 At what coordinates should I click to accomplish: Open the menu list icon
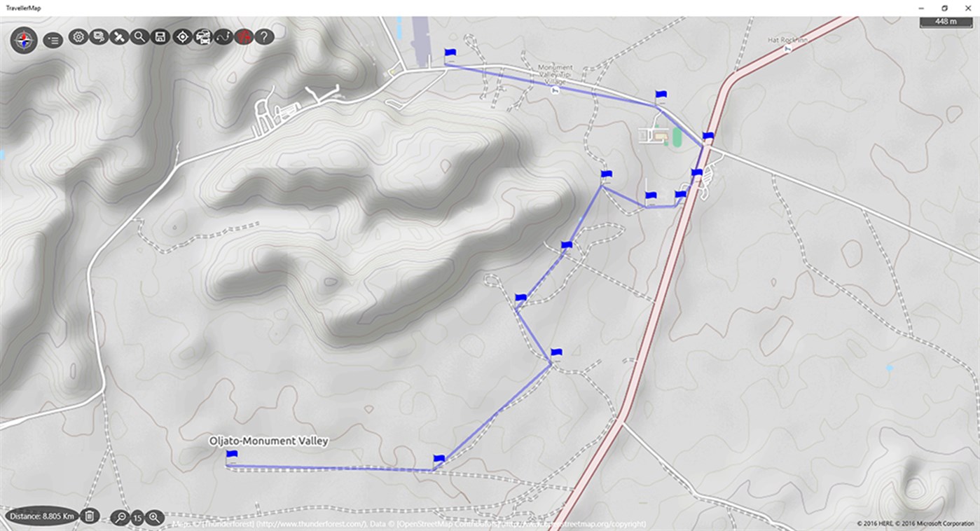[x=53, y=36]
